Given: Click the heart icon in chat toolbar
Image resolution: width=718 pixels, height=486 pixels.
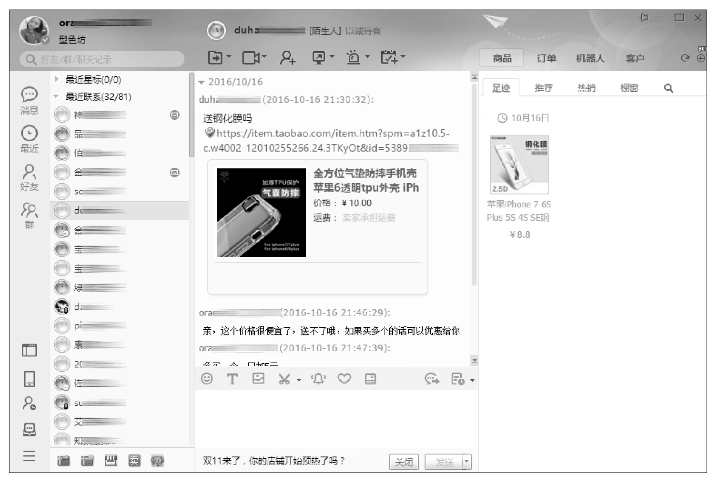Looking at the screenshot, I should pos(344,378).
